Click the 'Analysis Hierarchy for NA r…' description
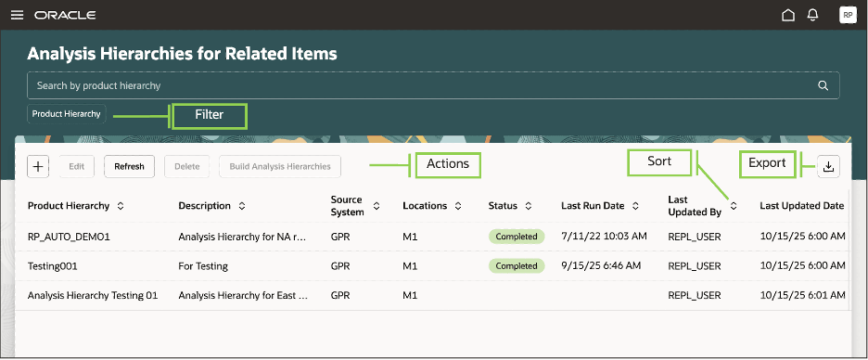The image size is (868, 360). click(x=242, y=237)
